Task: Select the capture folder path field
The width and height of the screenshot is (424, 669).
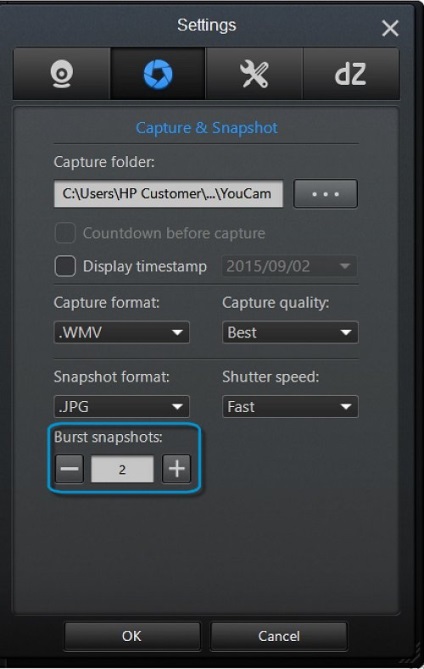Action: click(x=168, y=194)
